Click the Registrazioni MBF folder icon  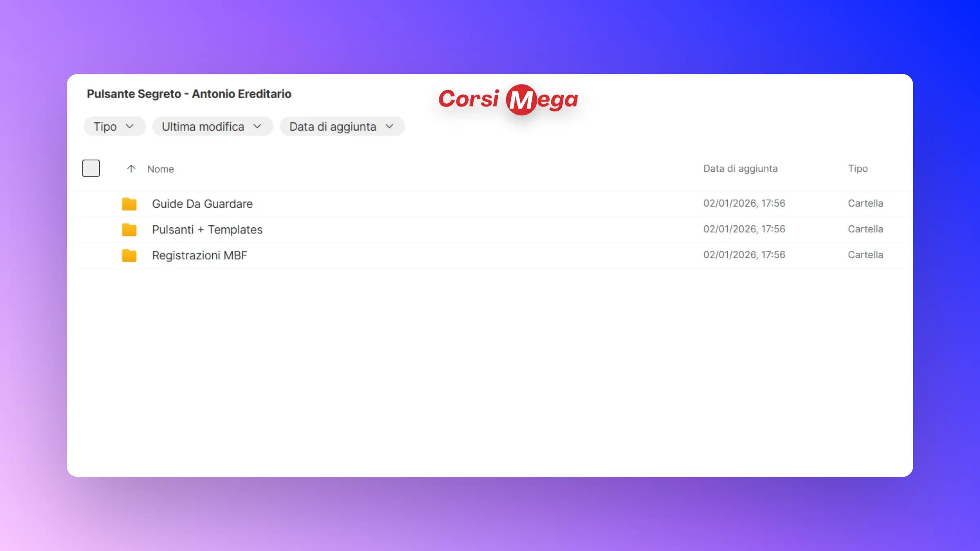[129, 256]
